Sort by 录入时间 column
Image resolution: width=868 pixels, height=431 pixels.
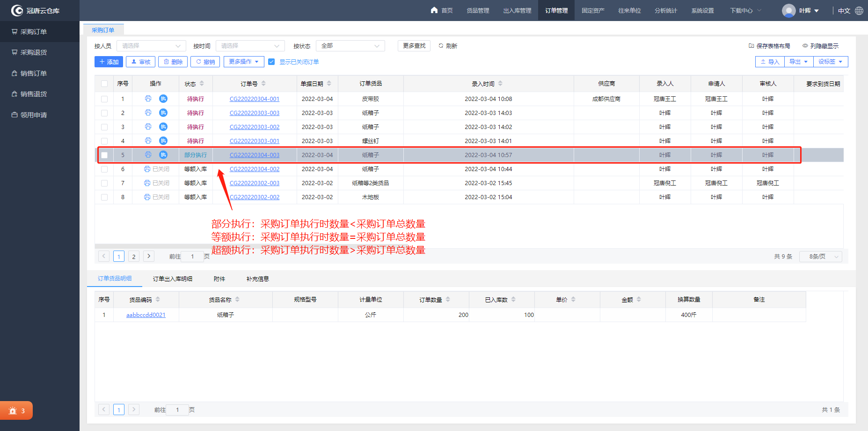coord(500,84)
